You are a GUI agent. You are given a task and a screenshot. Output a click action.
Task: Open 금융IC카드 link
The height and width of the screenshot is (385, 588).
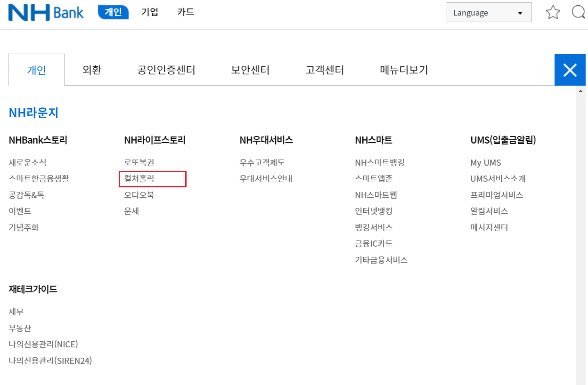coord(374,243)
